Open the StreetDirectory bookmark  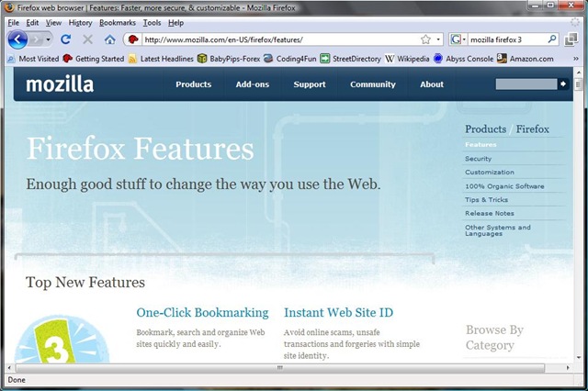tap(350, 59)
